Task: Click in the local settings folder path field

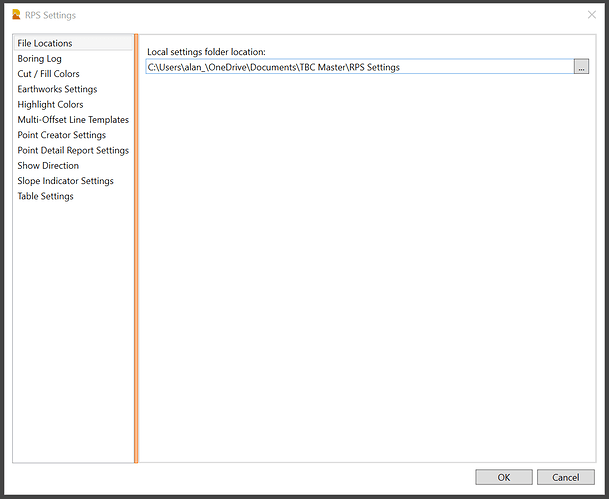Action: coord(360,67)
